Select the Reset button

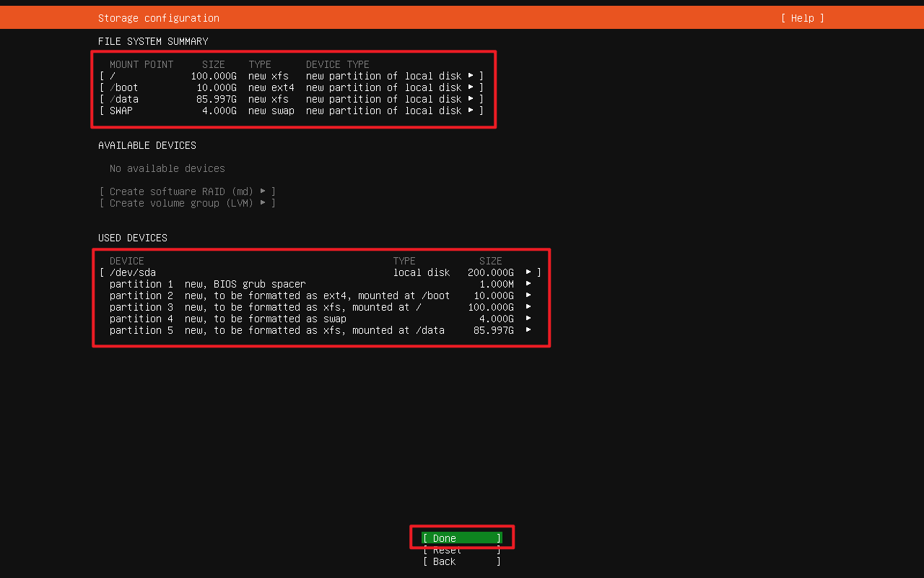[x=462, y=550]
